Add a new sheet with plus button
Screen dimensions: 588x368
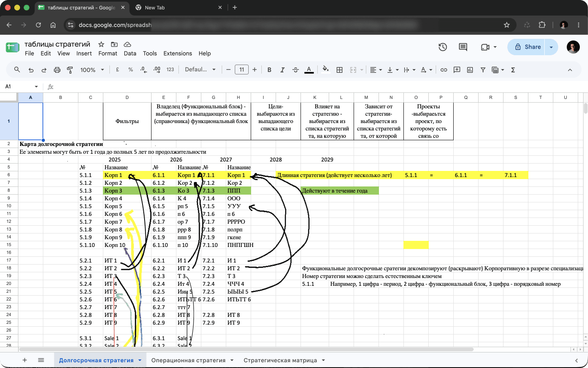24,360
